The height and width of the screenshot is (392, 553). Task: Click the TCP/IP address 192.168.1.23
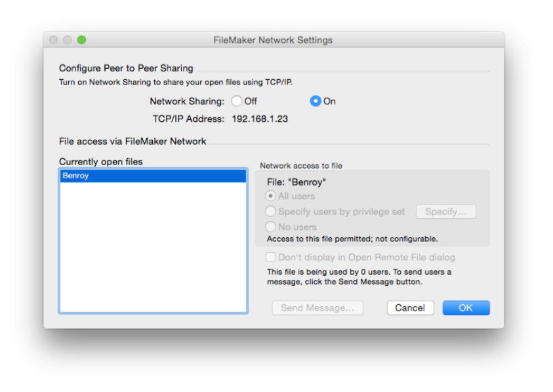[x=260, y=119]
